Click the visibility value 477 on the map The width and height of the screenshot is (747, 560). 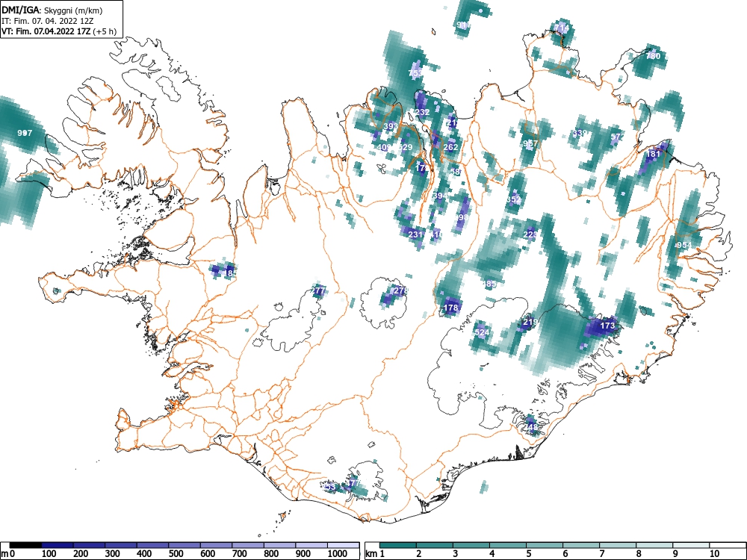pyautogui.click(x=353, y=483)
